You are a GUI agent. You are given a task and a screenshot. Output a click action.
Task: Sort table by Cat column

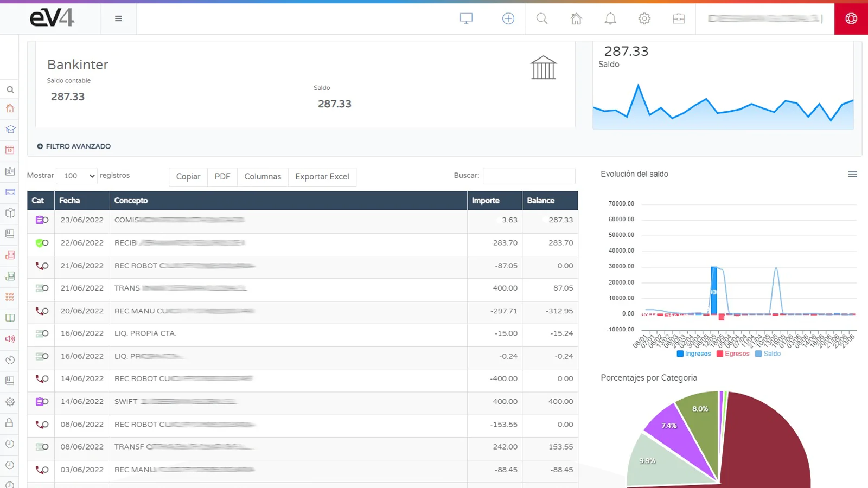[41, 201]
